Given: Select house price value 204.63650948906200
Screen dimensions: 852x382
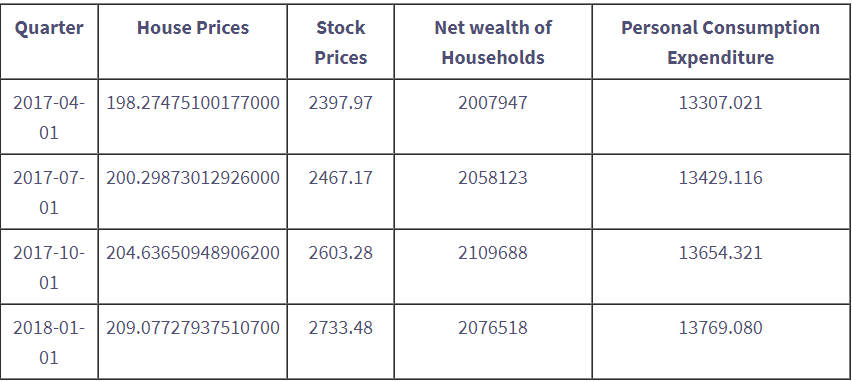Looking at the screenshot, I should pyautogui.click(x=193, y=253).
